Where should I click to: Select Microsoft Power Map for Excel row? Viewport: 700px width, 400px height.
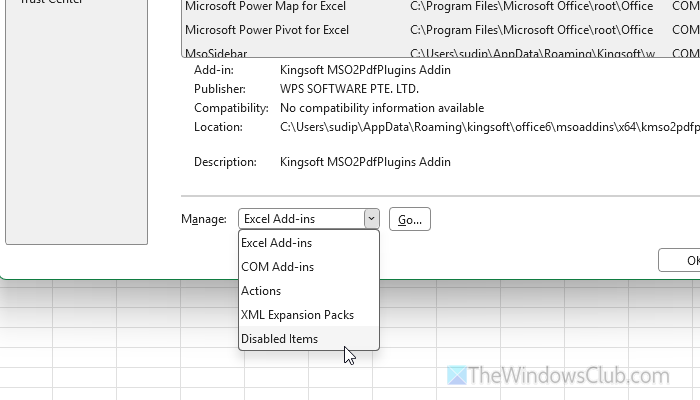[441, 6]
